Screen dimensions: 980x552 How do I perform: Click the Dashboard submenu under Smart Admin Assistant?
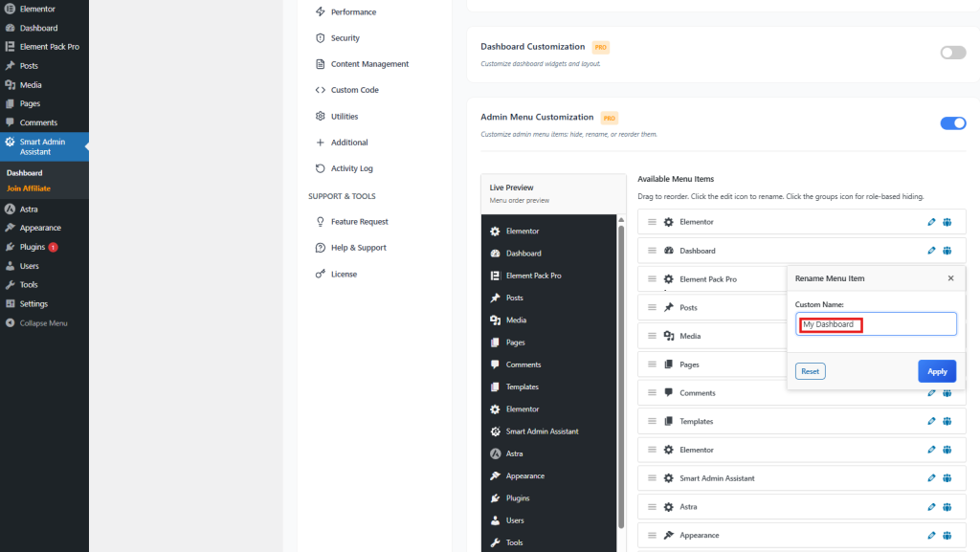24,173
